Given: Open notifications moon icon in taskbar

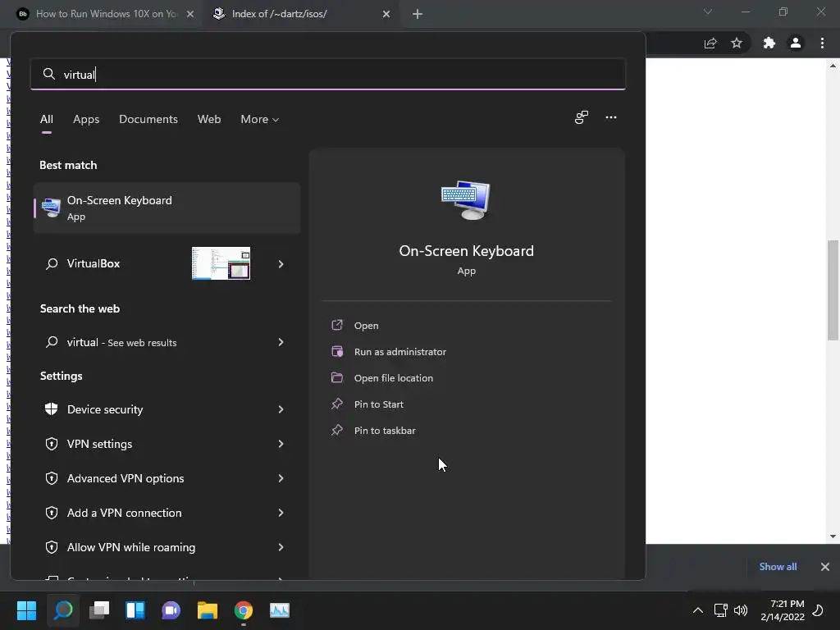Looking at the screenshot, I should 818,610.
